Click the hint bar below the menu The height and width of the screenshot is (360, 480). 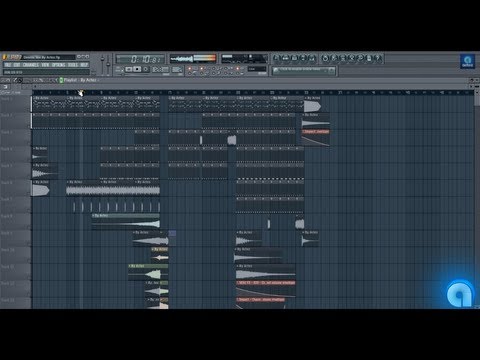click(x=46, y=72)
